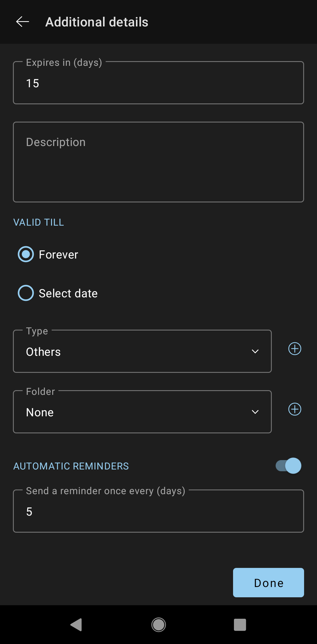Go back using the header arrow

coord(23,22)
